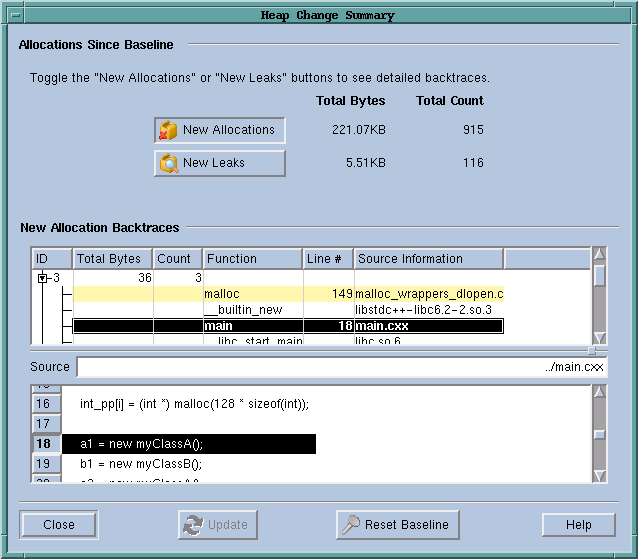This screenshot has height=559, width=638.
Task: Toggle the New Allocations button
Action: pyautogui.click(x=220, y=130)
